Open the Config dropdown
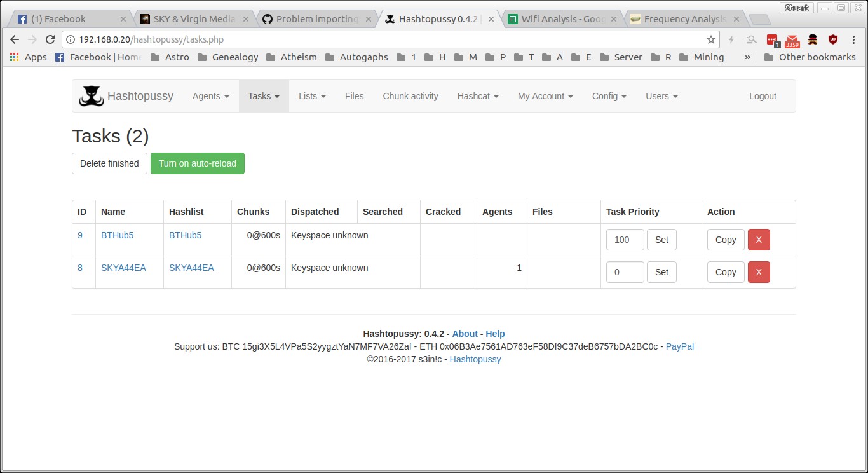This screenshot has height=473, width=868. [x=608, y=96]
